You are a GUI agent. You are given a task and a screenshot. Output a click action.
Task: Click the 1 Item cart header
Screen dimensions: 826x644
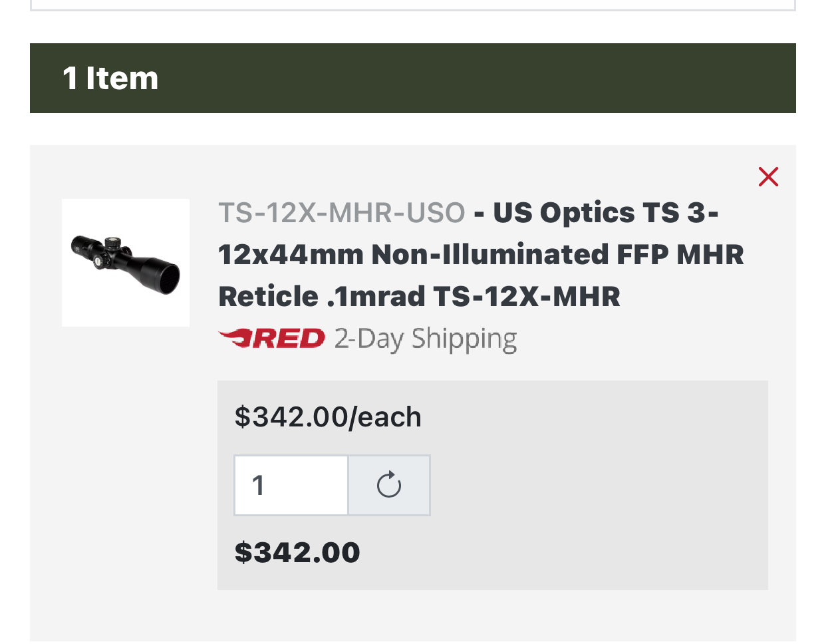coord(110,79)
